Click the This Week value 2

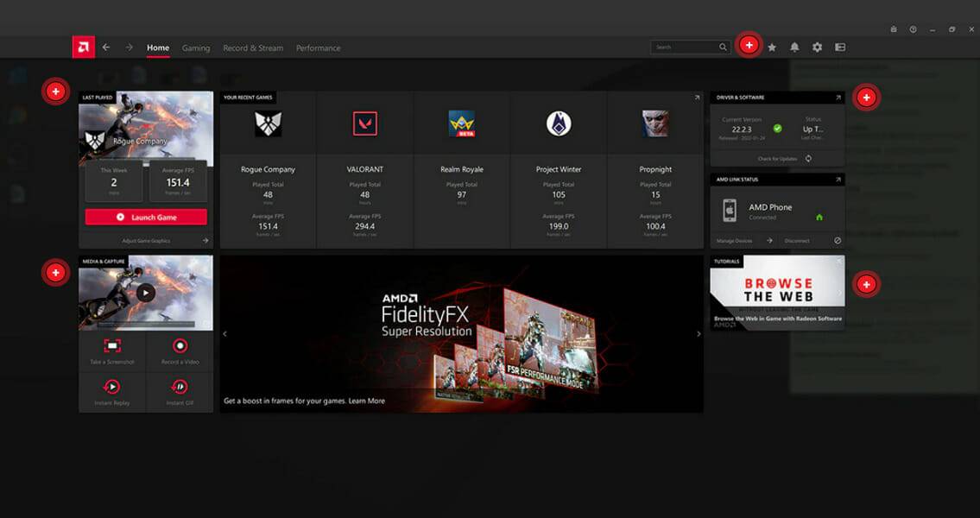[114, 182]
